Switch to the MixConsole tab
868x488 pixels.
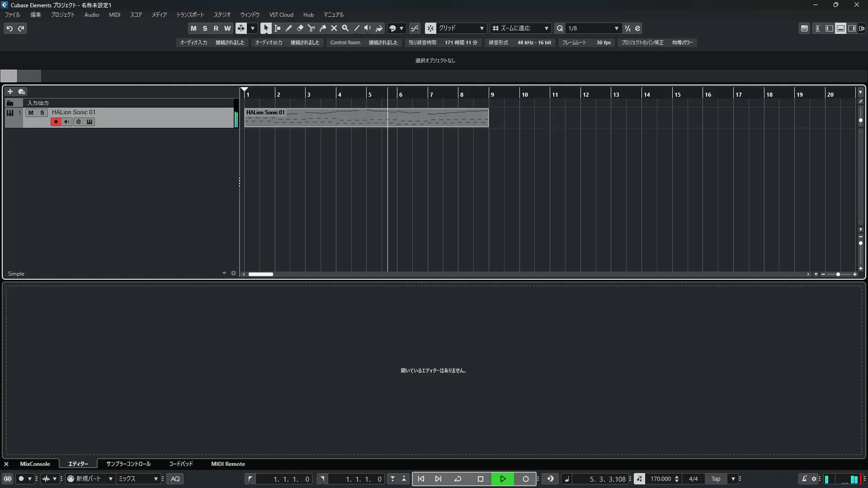click(35, 464)
